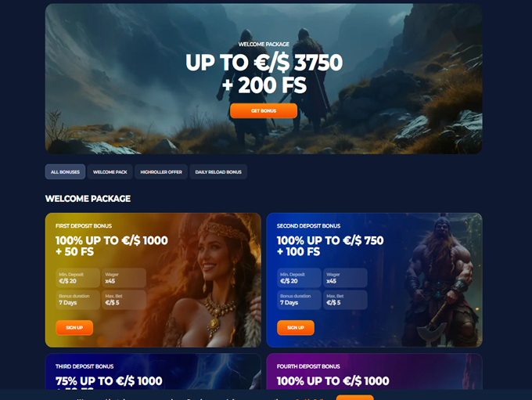Open the Second Deposit Bonus viking image
The width and height of the screenshot is (532, 400).
441,280
